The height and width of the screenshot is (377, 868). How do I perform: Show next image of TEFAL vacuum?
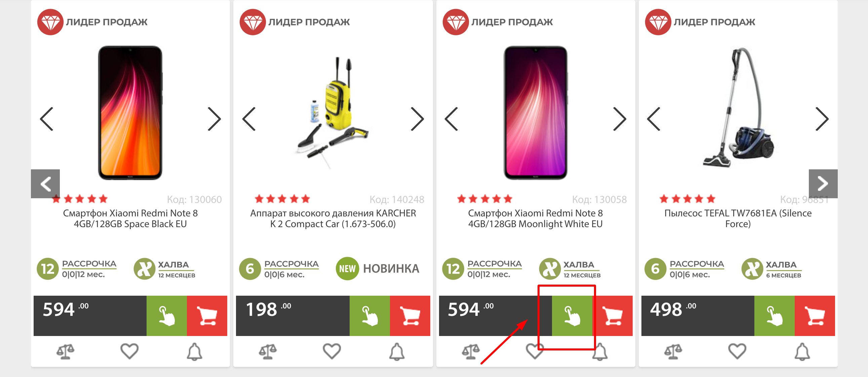click(x=822, y=119)
